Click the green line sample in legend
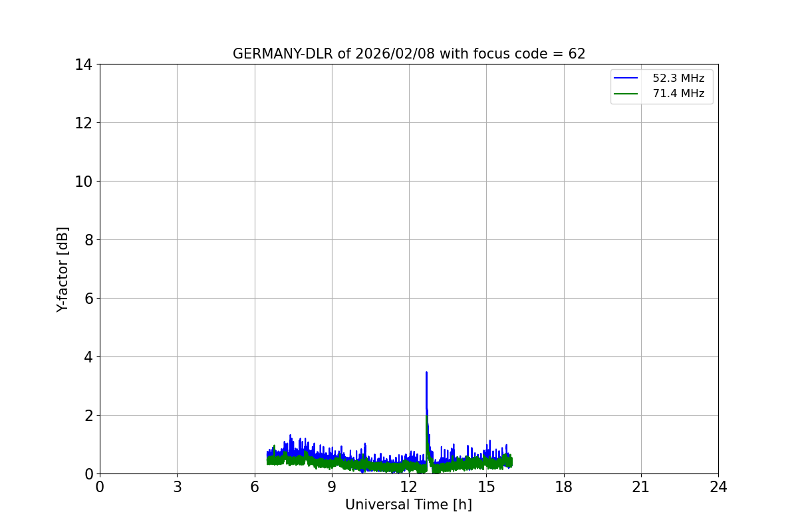This screenshot has width=798, height=532. tap(626, 94)
